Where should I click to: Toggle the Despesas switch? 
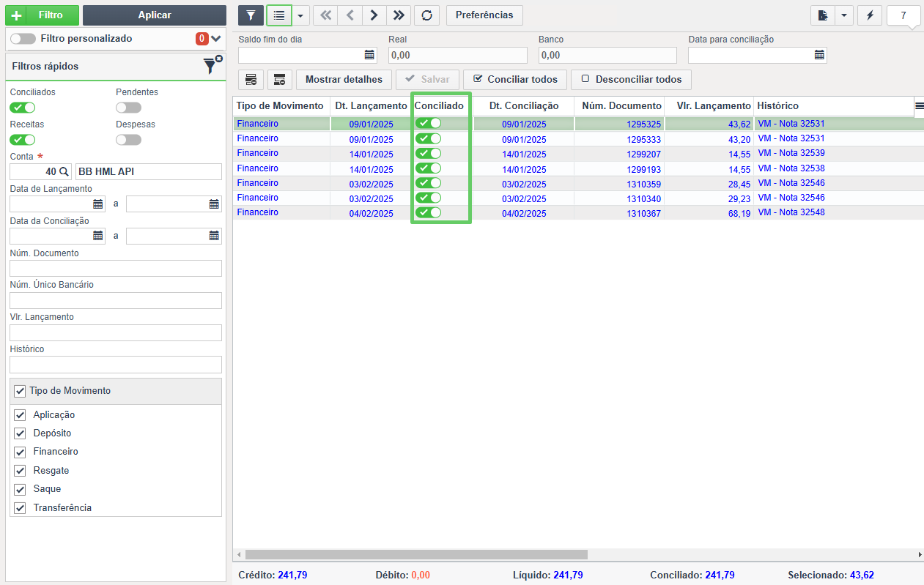coord(128,140)
